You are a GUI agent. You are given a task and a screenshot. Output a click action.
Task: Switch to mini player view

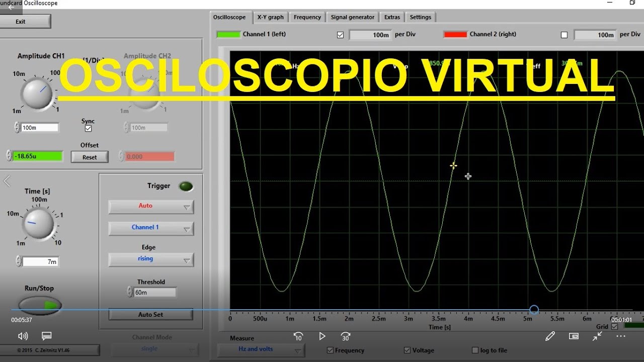coord(574,336)
